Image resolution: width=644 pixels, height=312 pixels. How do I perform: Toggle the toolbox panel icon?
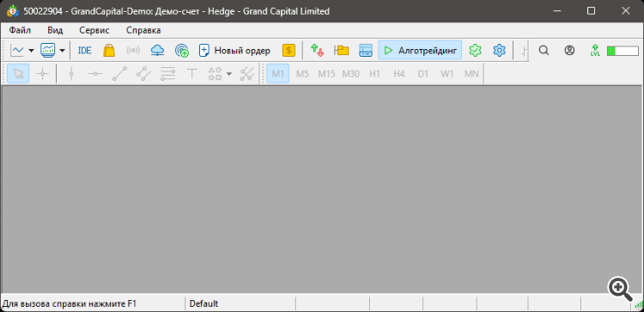point(366,51)
